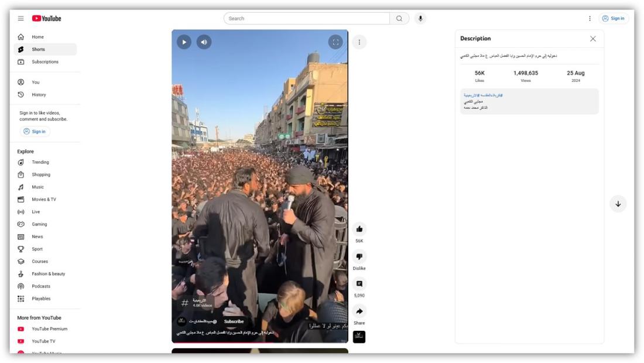Open the hamburger guide menu
The image size is (644, 363).
(x=20, y=19)
